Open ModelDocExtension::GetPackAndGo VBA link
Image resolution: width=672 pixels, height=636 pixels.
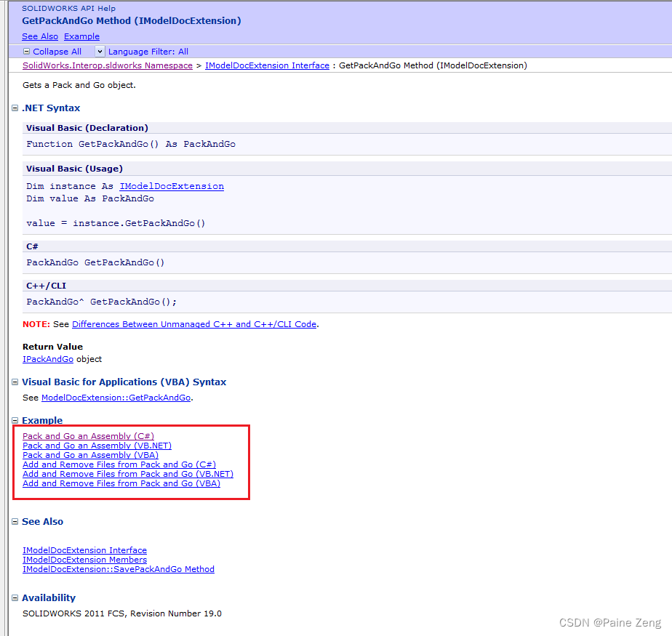(x=116, y=398)
